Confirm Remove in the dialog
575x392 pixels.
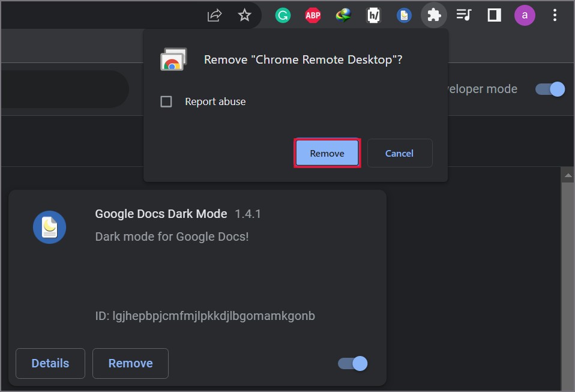pos(327,153)
